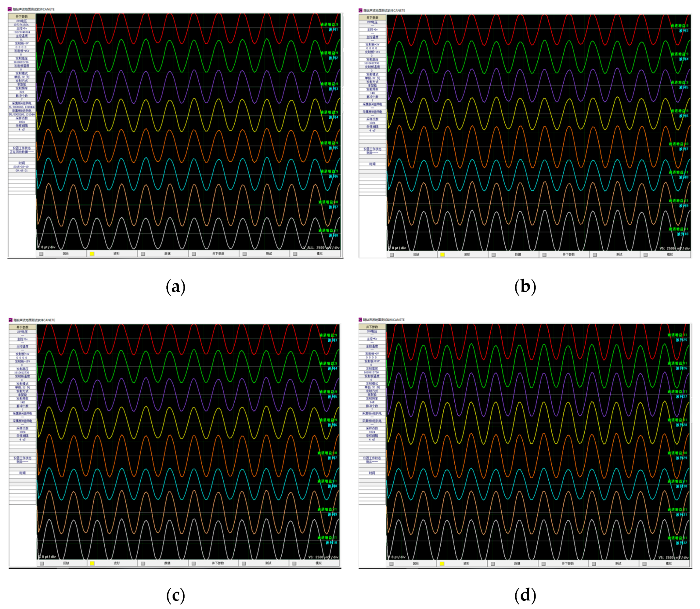Click the CANETE application icon in panel (a) title bar
The width and height of the screenshot is (700, 609).
[9, 9]
